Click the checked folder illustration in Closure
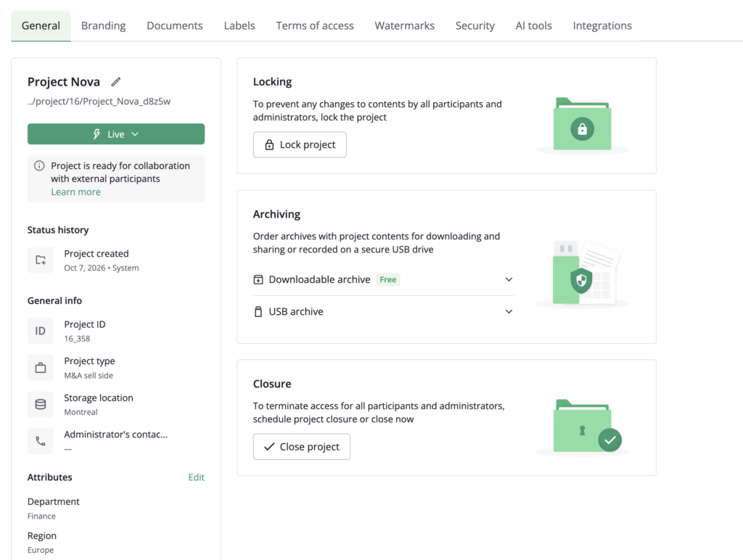Viewport: 743px width, 560px height. (x=583, y=427)
